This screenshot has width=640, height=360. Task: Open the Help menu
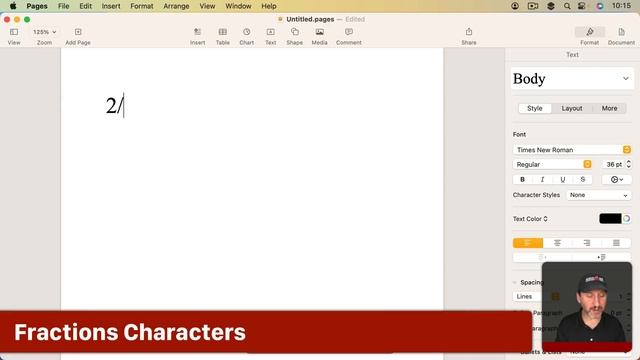tap(269, 6)
